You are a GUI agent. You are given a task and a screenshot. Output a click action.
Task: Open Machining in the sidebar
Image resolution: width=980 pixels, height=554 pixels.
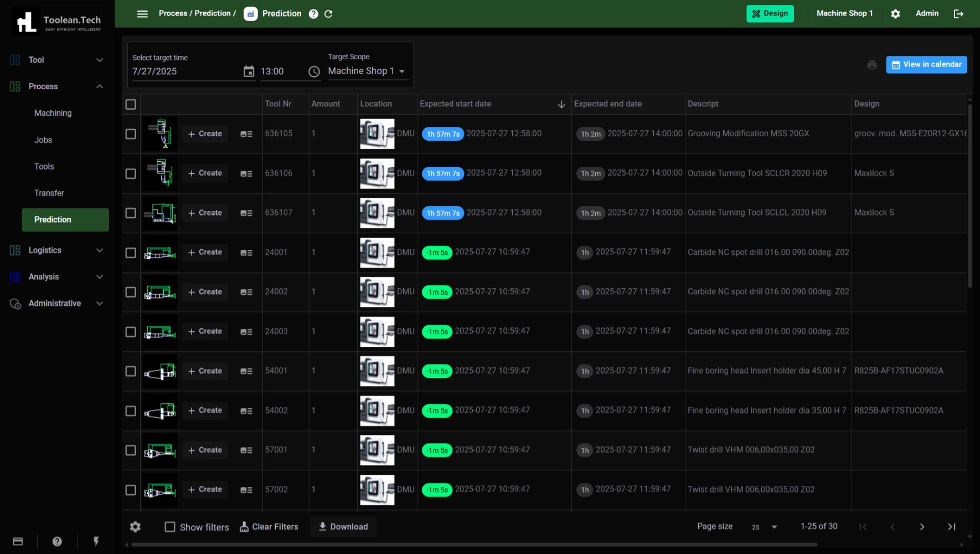point(53,113)
